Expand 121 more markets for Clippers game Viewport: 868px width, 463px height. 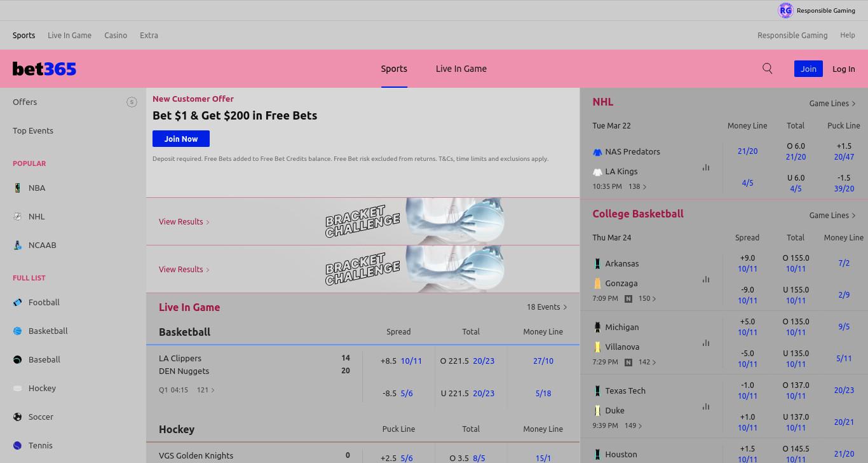(206, 390)
